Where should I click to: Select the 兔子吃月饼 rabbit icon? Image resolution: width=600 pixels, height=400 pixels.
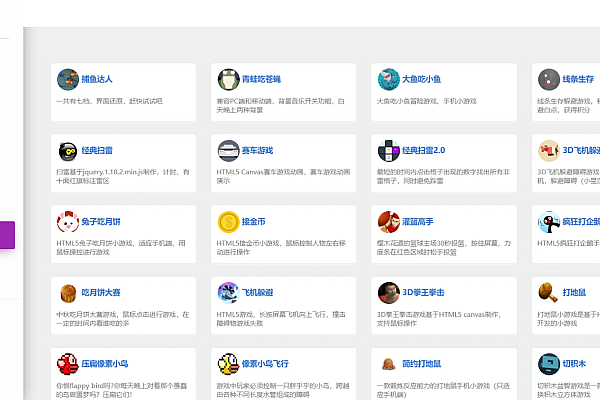(x=67, y=221)
